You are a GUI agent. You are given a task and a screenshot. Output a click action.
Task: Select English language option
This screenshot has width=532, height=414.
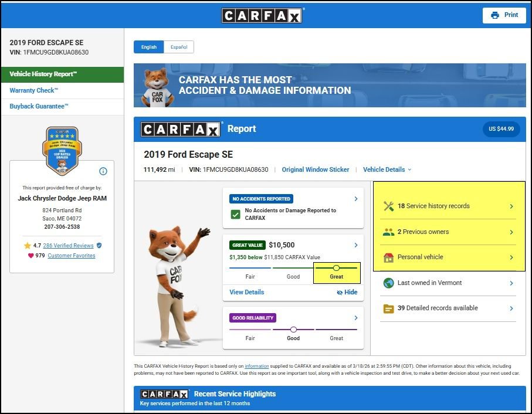tap(148, 47)
